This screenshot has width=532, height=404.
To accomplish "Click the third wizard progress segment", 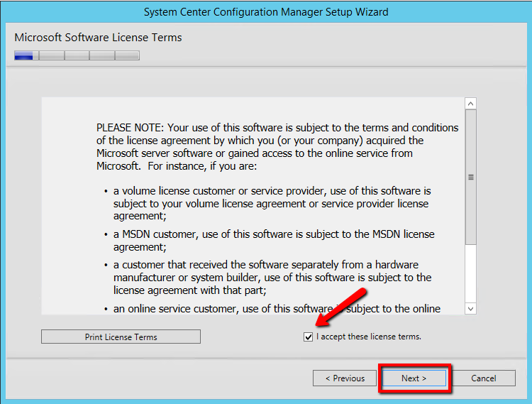I will 77,55.
